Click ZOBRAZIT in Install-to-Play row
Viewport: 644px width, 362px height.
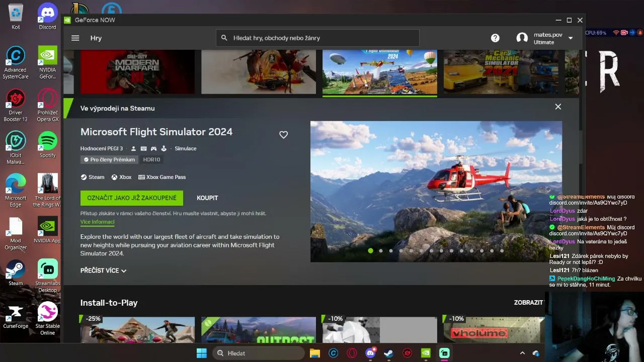click(528, 303)
